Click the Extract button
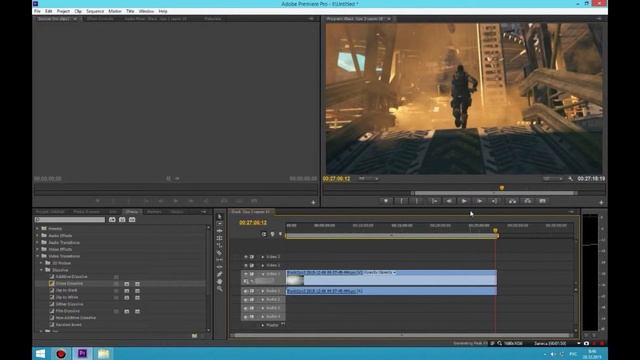The image size is (640, 360). [x=528, y=201]
